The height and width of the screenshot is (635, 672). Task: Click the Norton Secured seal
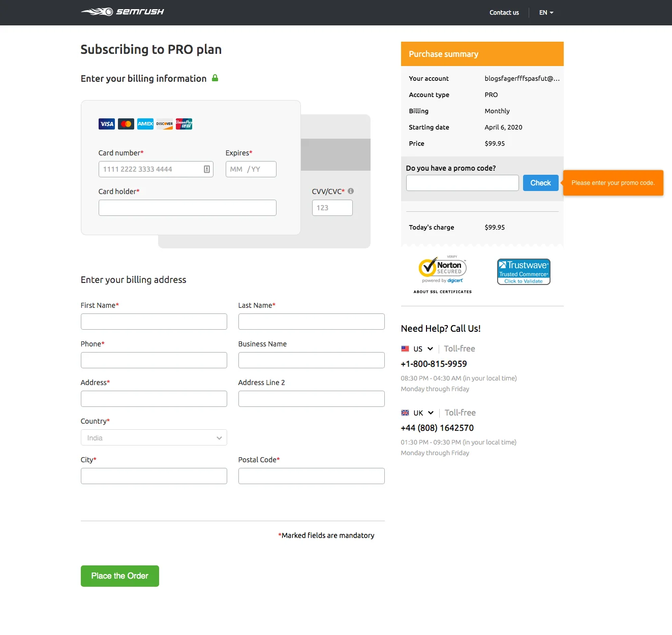pos(441,268)
